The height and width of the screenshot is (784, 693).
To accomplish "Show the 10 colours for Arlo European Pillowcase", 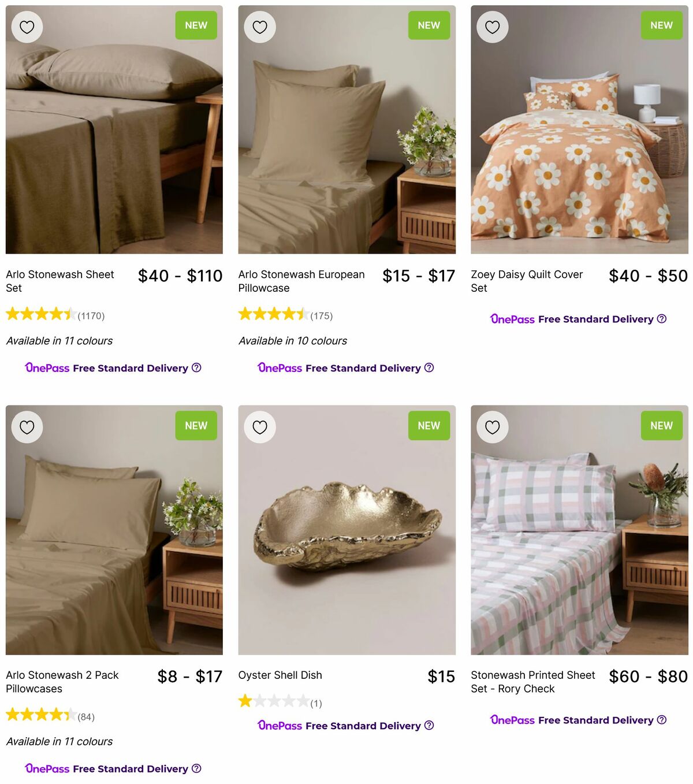I will [292, 341].
